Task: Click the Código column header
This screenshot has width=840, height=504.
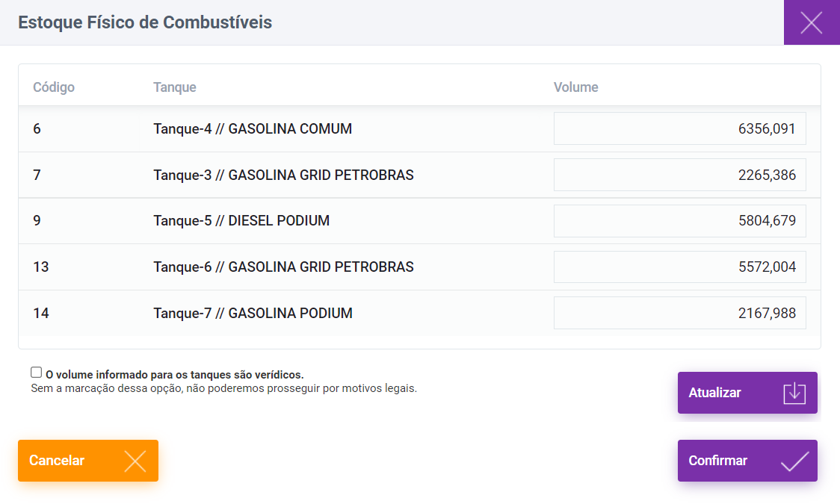Action: pos(54,87)
